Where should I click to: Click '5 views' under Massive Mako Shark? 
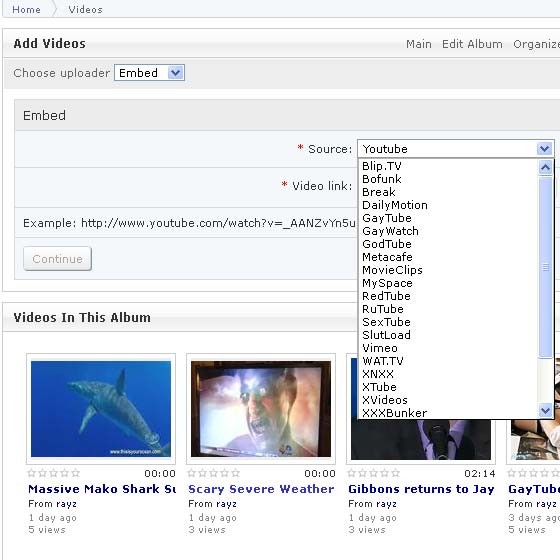click(47, 529)
